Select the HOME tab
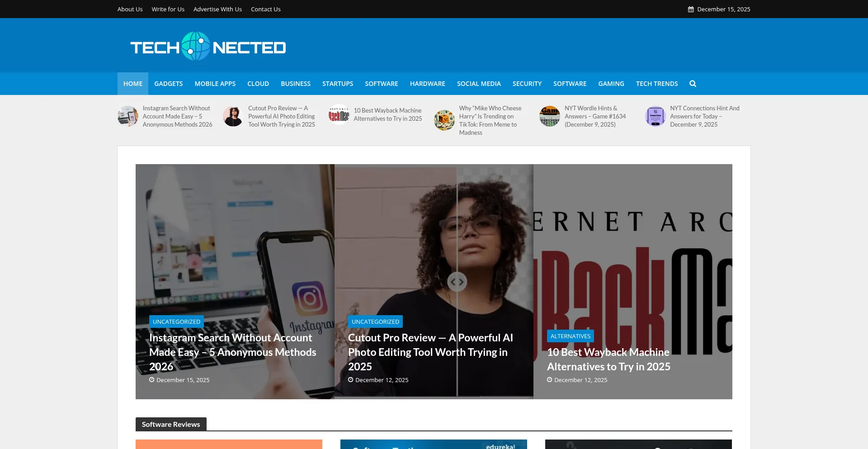Image resolution: width=868 pixels, height=449 pixels. 132,84
